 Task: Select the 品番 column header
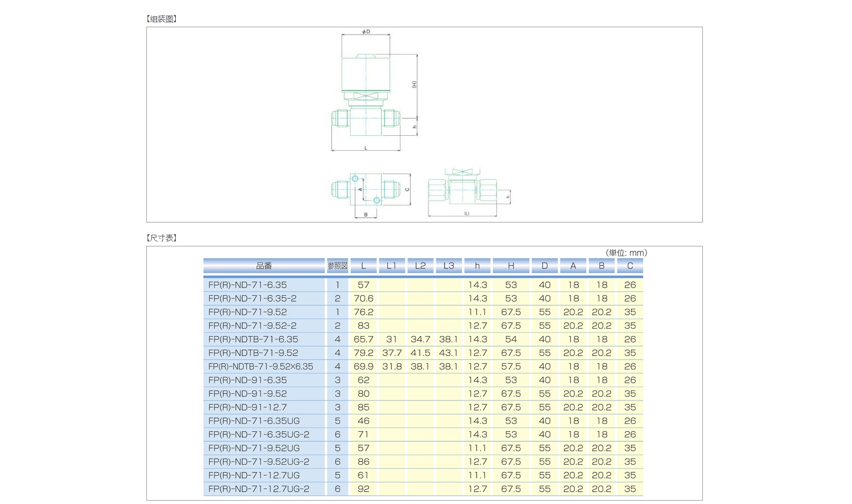pos(264,265)
